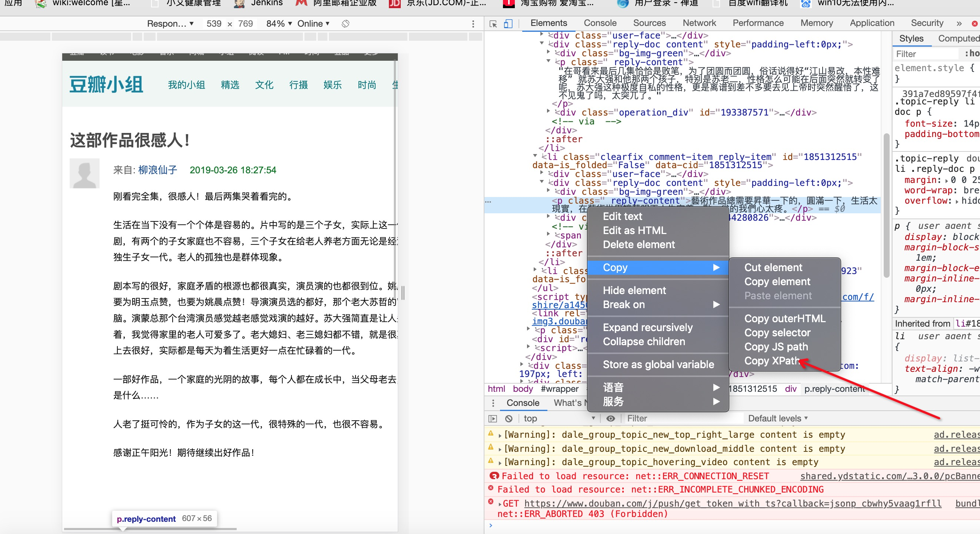Image resolution: width=980 pixels, height=534 pixels.
Task: Open the Security tab
Action: 927,23
